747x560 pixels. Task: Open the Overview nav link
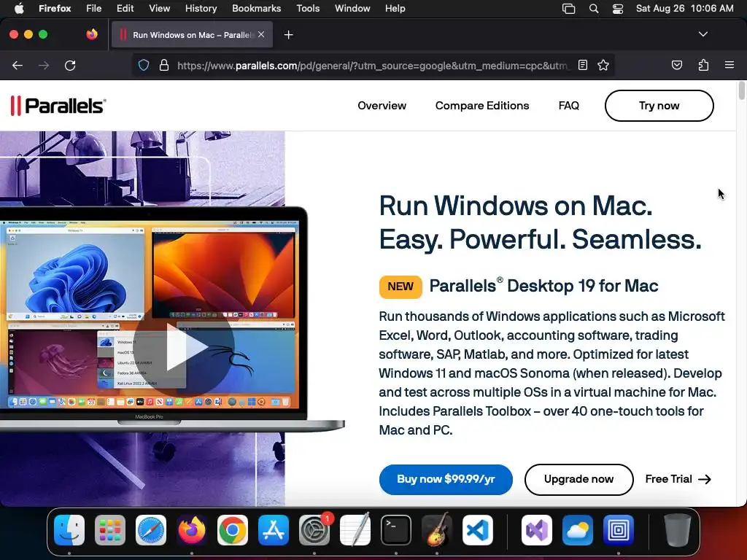click(382, 106)
